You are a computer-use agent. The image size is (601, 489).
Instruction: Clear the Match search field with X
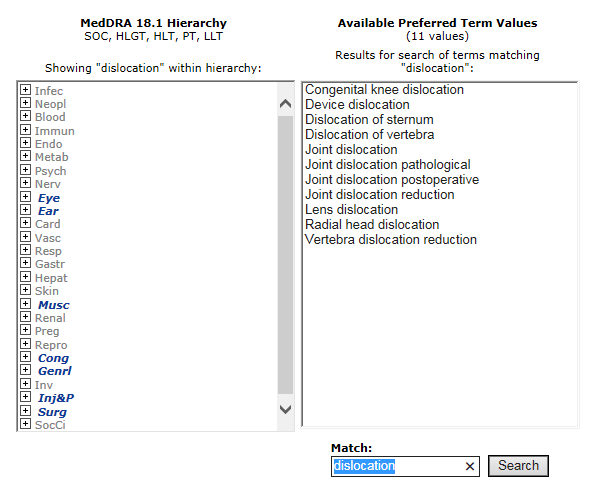(x=470, y=466)
